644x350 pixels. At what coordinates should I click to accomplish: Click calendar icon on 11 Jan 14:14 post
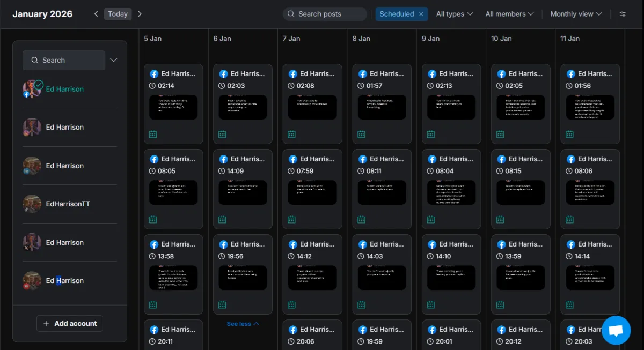(570, 304)
